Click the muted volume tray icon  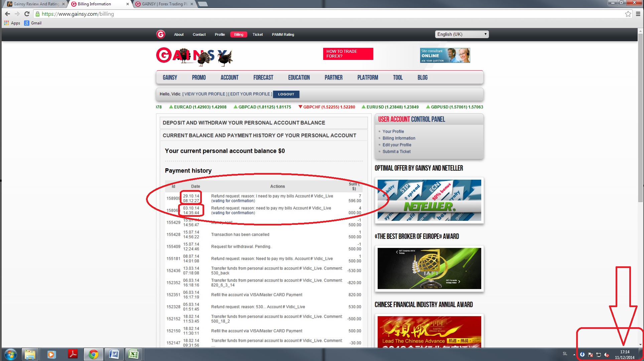607,355
